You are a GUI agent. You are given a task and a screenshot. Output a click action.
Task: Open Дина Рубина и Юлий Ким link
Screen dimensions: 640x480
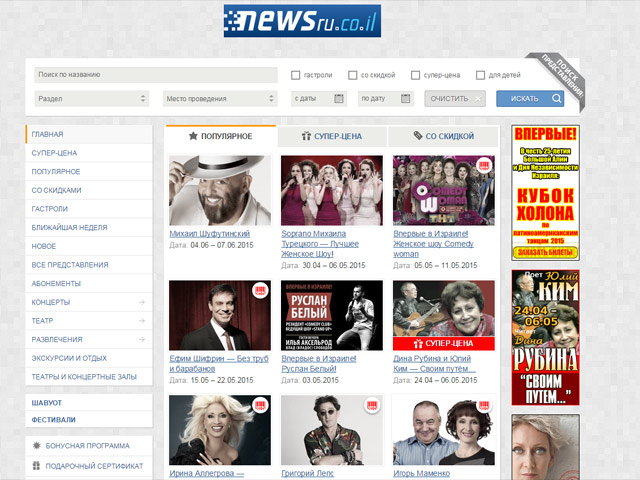[x=434, y=364]
